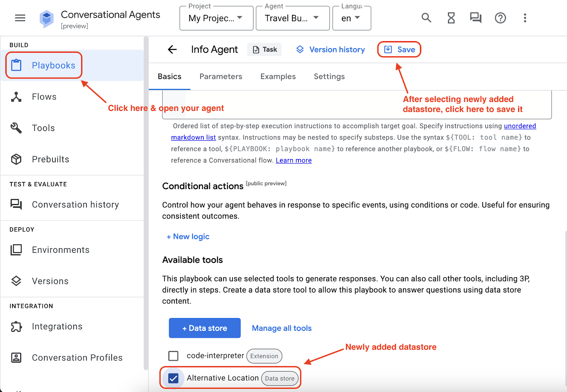Click the sidebar vertical scrollbar
Viewport: 567px width, 392px height.
(146, 202)
